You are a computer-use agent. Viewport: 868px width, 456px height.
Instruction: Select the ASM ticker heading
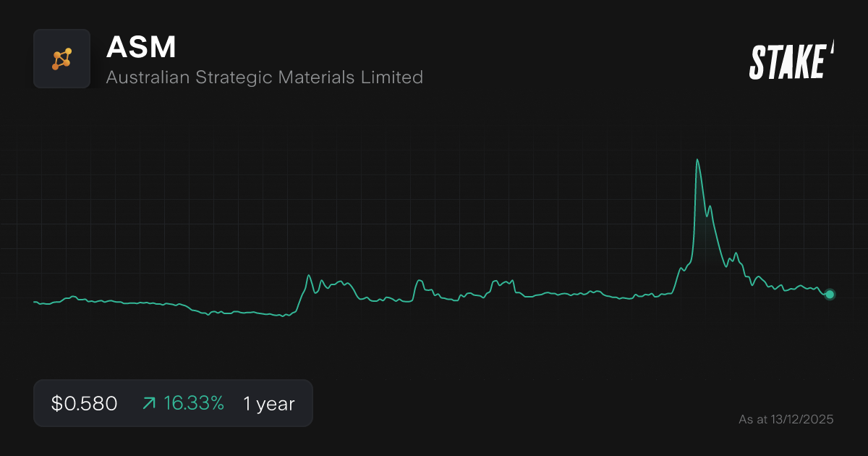pyautogui.click(x=141, y=48)
